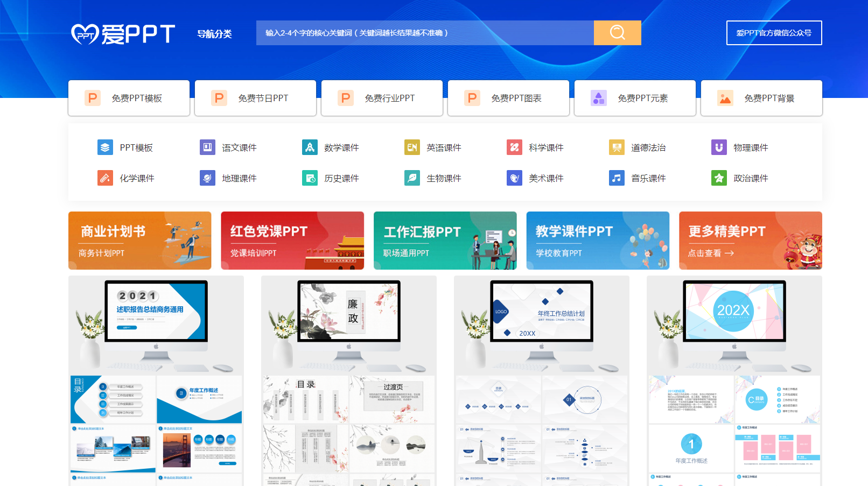Open the 英语课件 section via its EN icon
The height and width of the screenshot is (486, 868).
412,147
